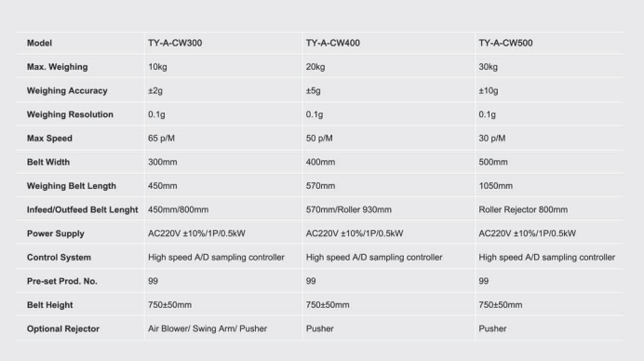Image resolution: width=644 pixels, height=361 pixels.
Task: Click the Belt Width row label
Action: 48,162
